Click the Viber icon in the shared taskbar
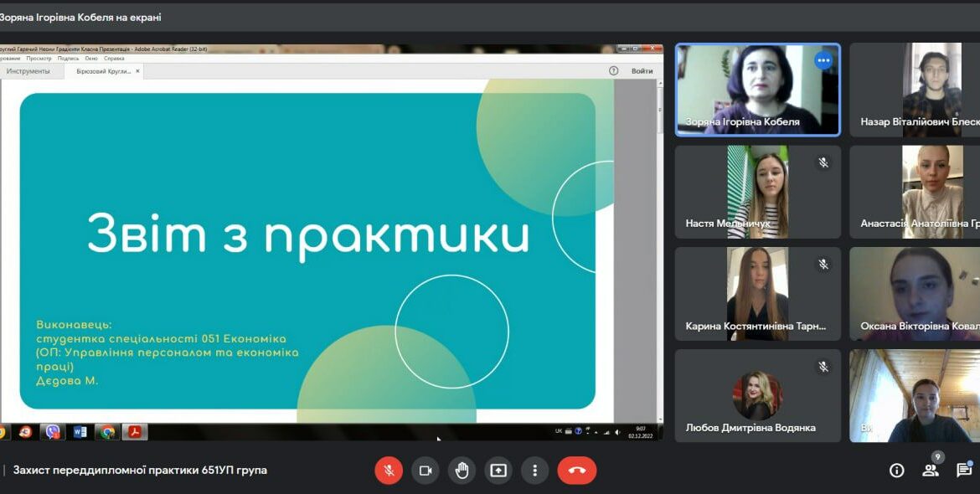Screen dimensions: 980x494 [x=53, y=431]
